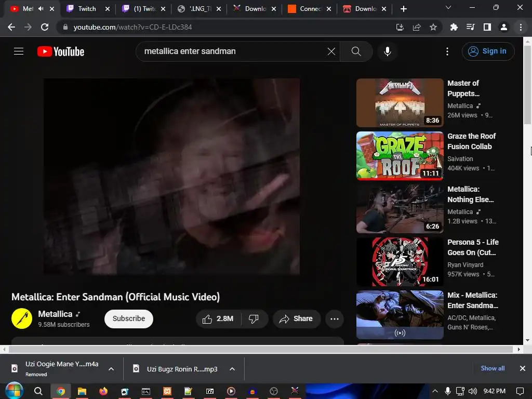Expand options for Uzi Oogie Mane download

[111, 369]
